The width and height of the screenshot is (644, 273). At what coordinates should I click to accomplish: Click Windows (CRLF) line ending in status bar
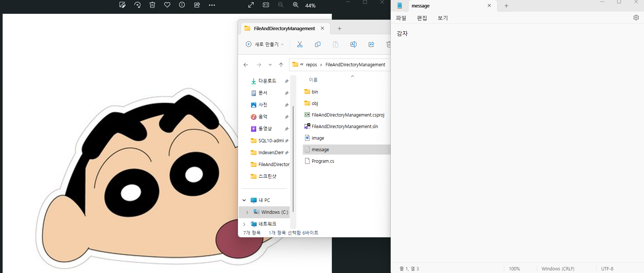pyautogui.click(x=558, y=269)
